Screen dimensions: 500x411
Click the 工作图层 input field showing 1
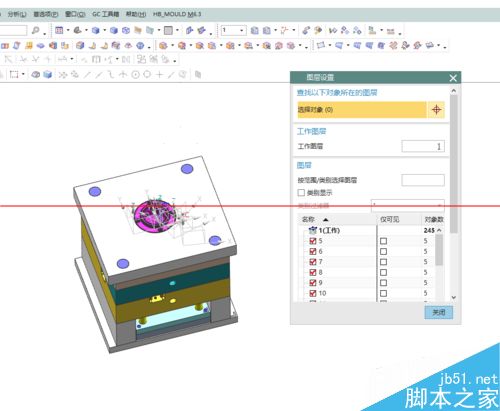point(423,146)
